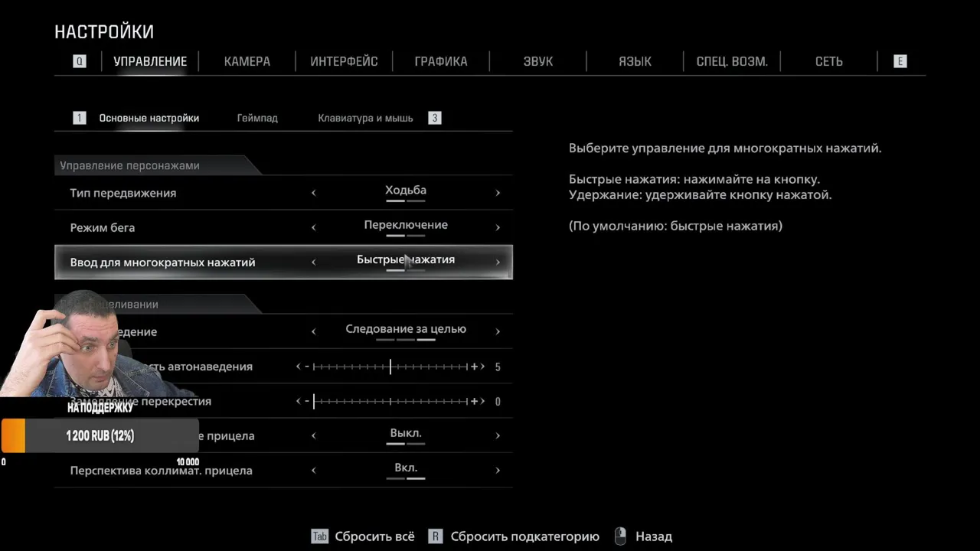The width and height of the screenshot is (980, 551).
Task: Select the Перспектива коллимат. прицела row
Action: click(x=283, y=470)
